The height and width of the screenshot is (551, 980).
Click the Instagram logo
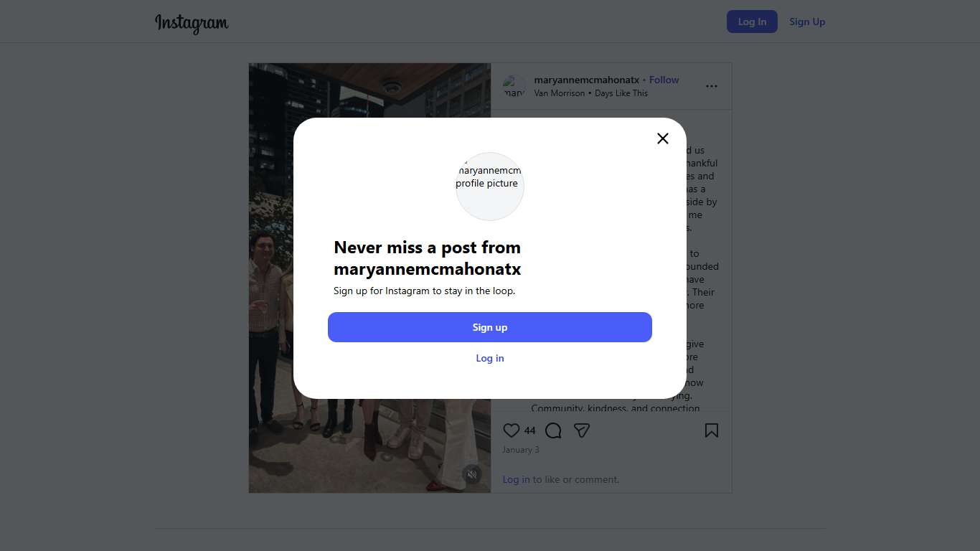192,23
